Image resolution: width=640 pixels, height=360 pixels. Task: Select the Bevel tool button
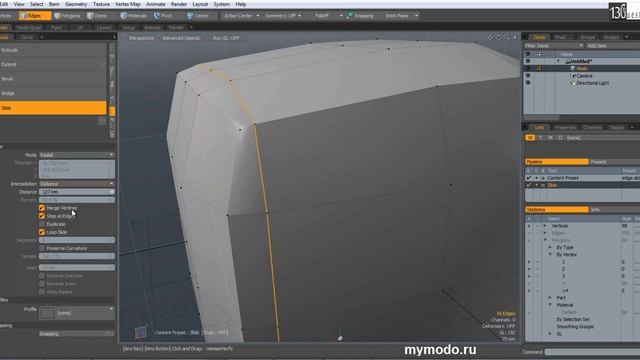(53, 79)
